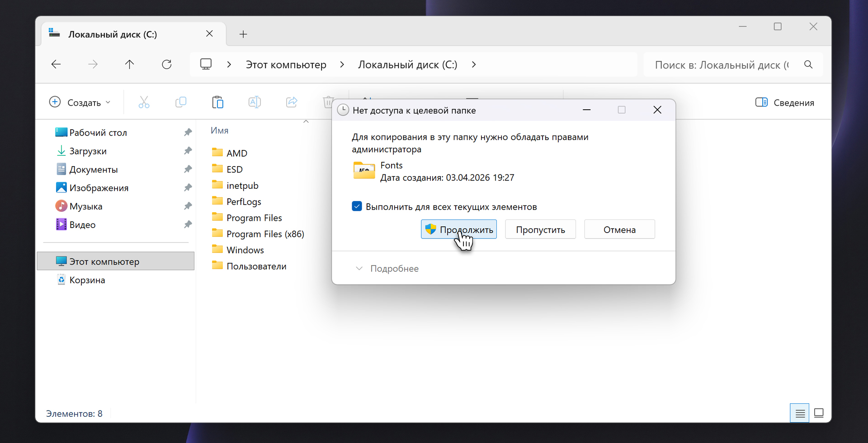Expand the 'Подробнее' details section
Viewport: 868px width, 443px height.
387,269
